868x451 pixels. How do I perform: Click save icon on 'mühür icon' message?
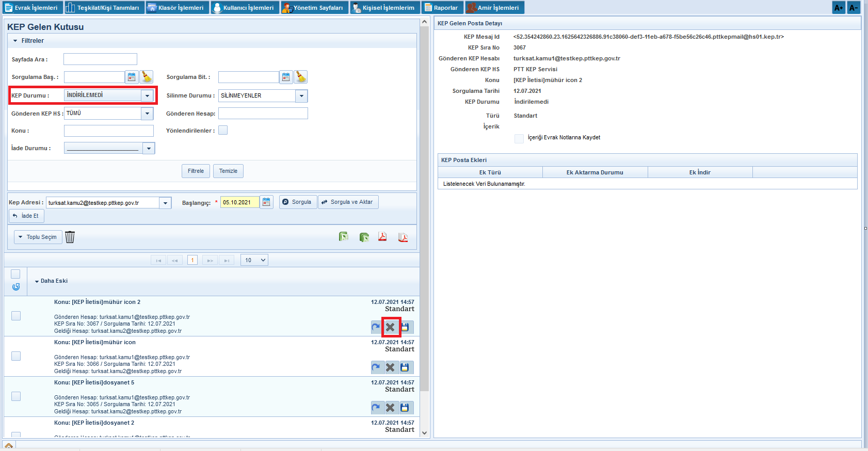pyautogui.click(x=405, y=367)
